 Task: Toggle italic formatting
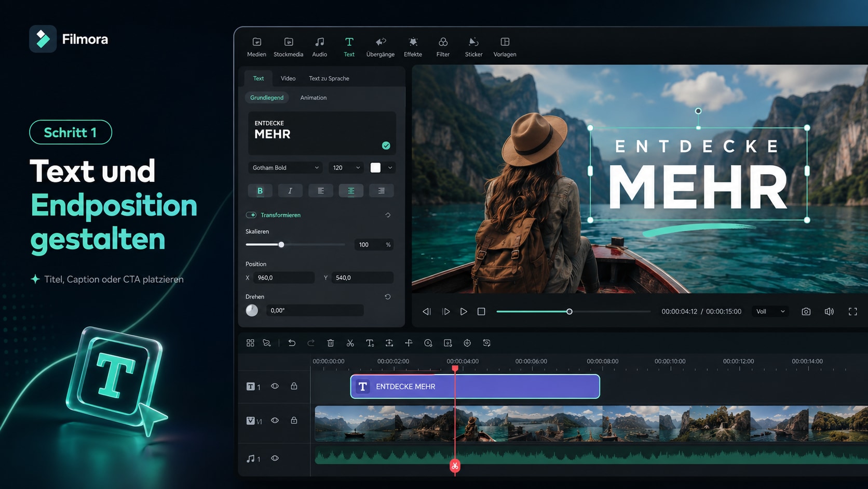coord(290,191)
